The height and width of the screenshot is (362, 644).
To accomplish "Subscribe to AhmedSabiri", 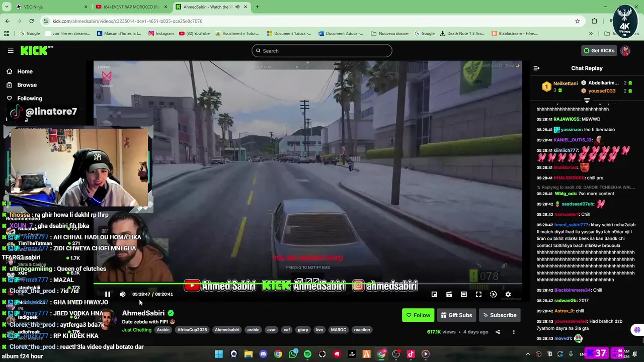I will coord(500,315).
